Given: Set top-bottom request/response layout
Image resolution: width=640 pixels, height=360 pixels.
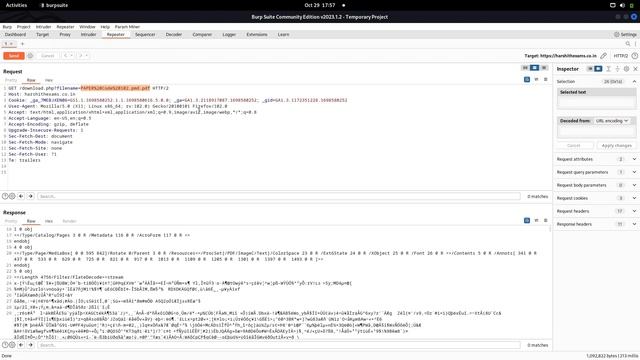Looking at the screenshot, I should pyautogui.click(x=534, y=68).
